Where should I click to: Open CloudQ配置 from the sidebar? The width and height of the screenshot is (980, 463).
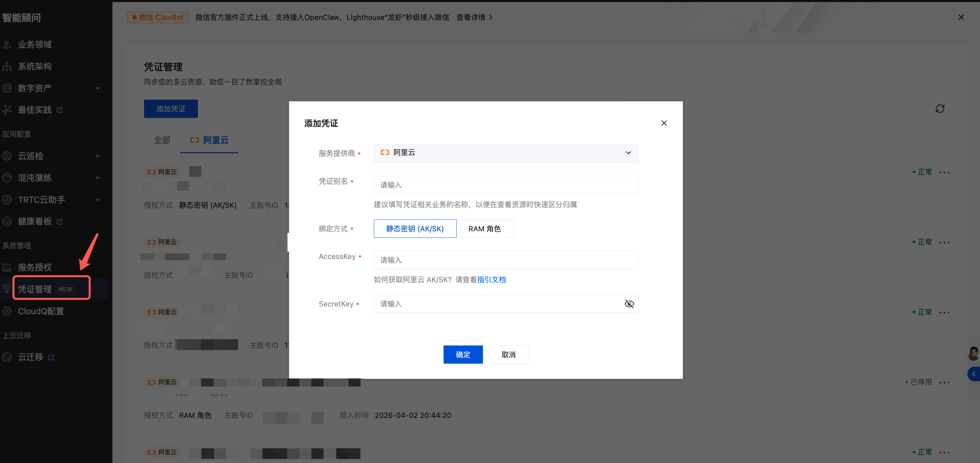[x=41, y=311]
